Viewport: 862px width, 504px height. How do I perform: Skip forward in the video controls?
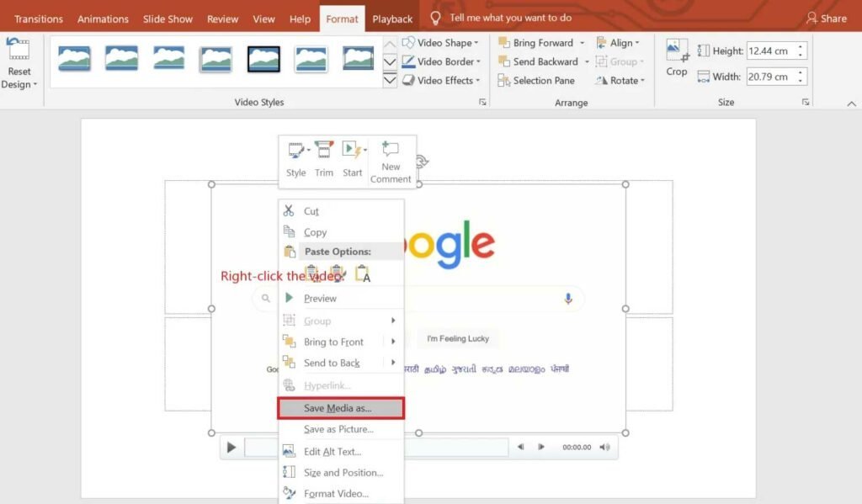(x=541, y=448)
